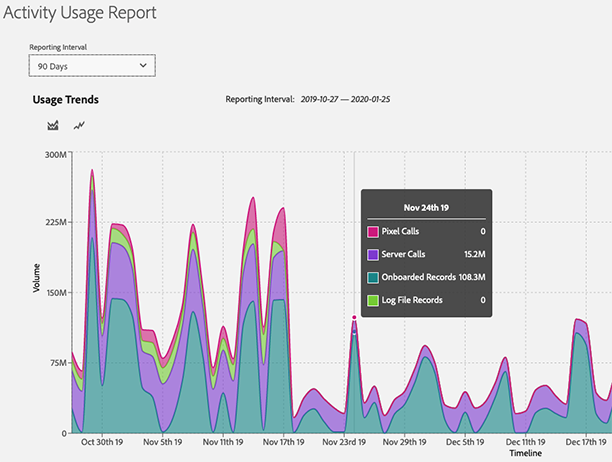Select the Nov 24th data point marker

click(354, 318)
